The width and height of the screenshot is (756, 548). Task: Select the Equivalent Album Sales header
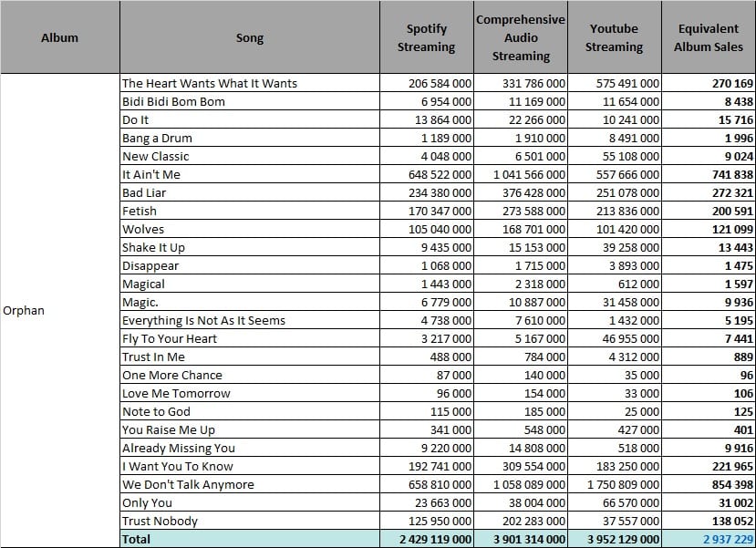click(x=709, y=37)
